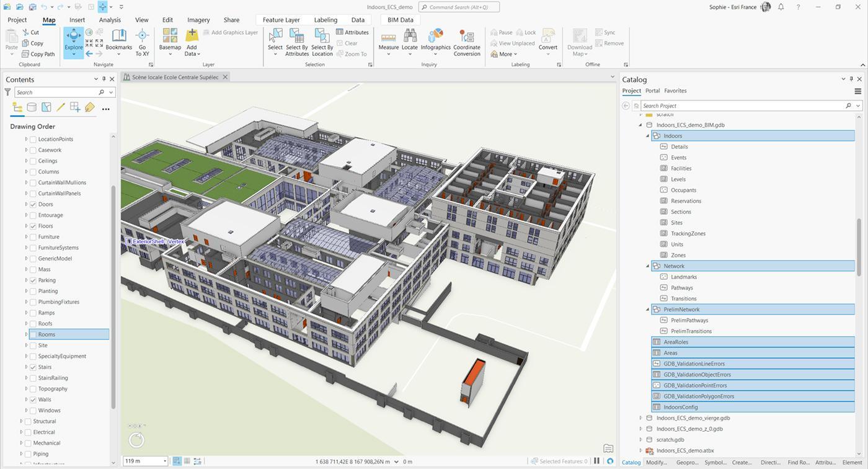Switch Contents to List By Data Source
Screen dimensions: 868x469
pos(32,107)
